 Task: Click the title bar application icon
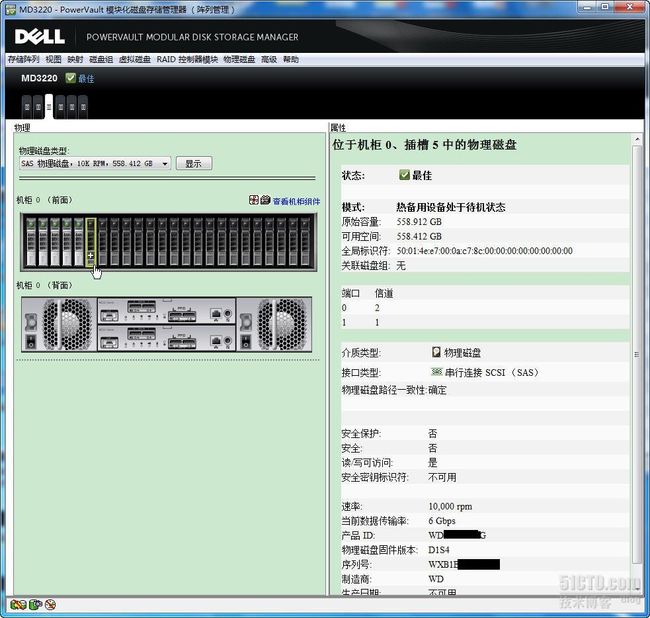11,9
